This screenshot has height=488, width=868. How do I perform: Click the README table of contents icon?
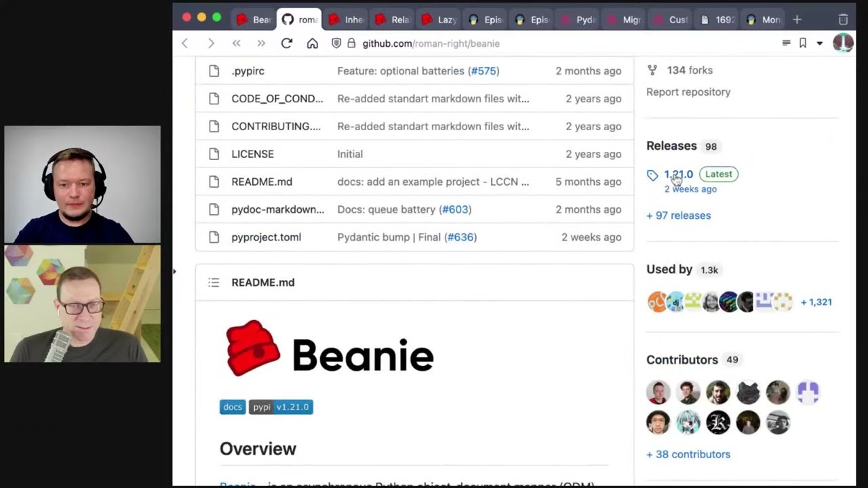tap(214, 283)
